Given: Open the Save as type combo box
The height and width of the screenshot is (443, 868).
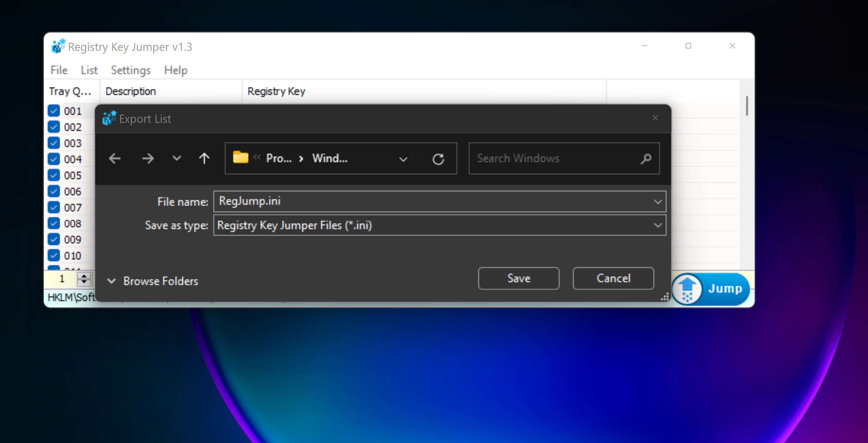Looking at the screenshot, I should [x=440, y=225].
